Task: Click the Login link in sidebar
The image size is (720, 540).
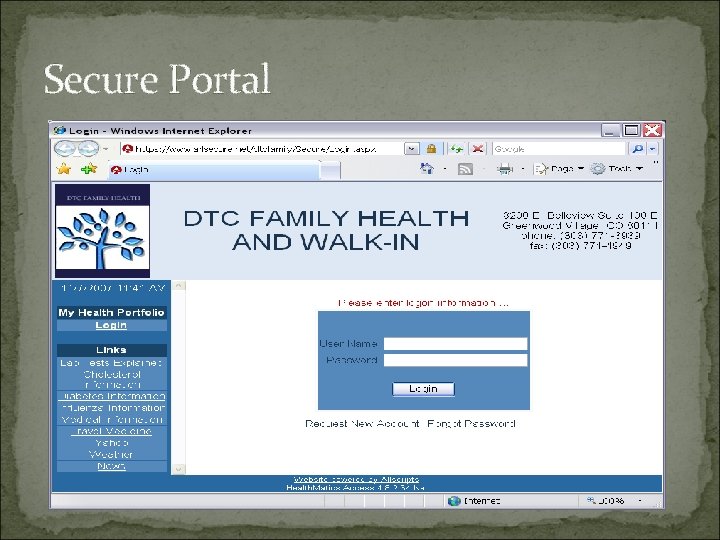Action: (111, 325)
